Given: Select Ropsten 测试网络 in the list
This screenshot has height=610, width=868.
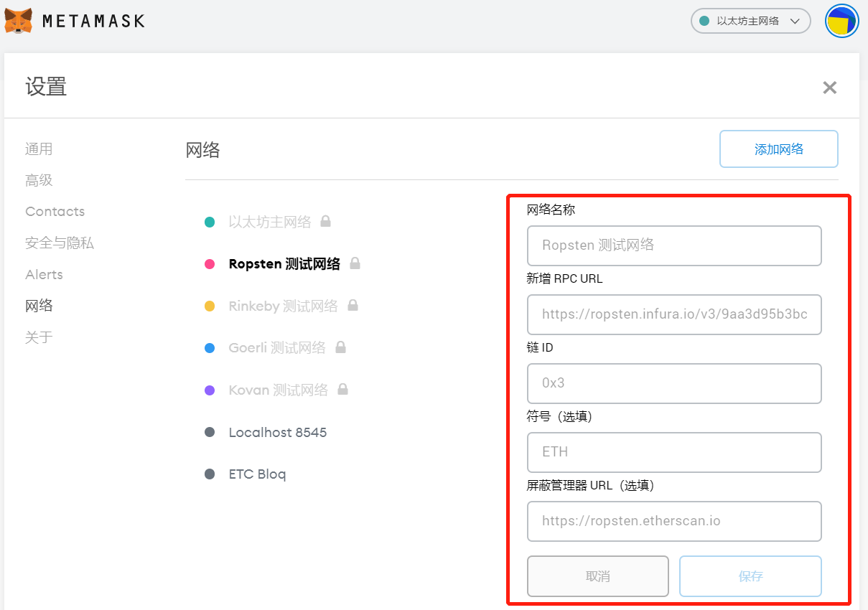Looking at the screenshot, I should point(284,263).
